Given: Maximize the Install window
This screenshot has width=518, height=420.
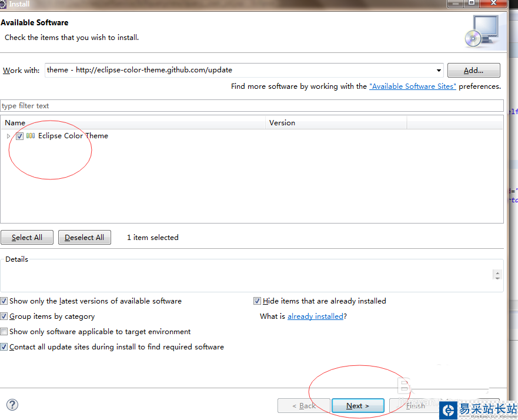Looking at the screenshot, I should pyautogui.click(x=472, y=4).
